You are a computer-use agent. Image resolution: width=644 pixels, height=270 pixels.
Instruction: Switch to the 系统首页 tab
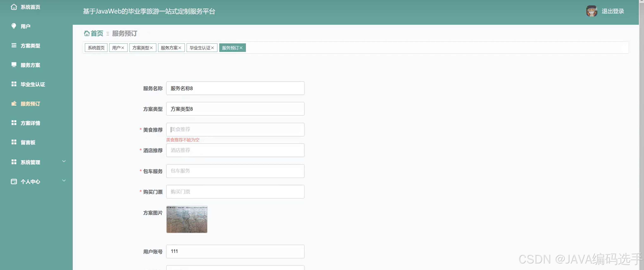96,48
